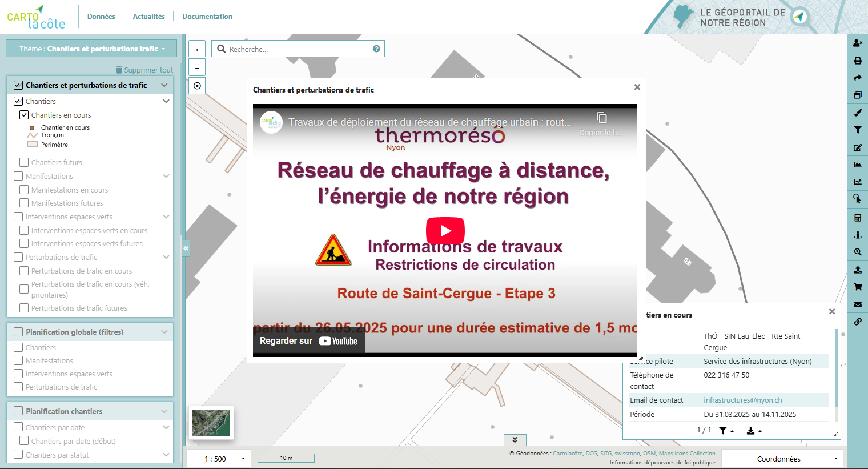Screen dimensions: 868x469
Task: Click the download icon in results footer
Action: click(754, 431)
